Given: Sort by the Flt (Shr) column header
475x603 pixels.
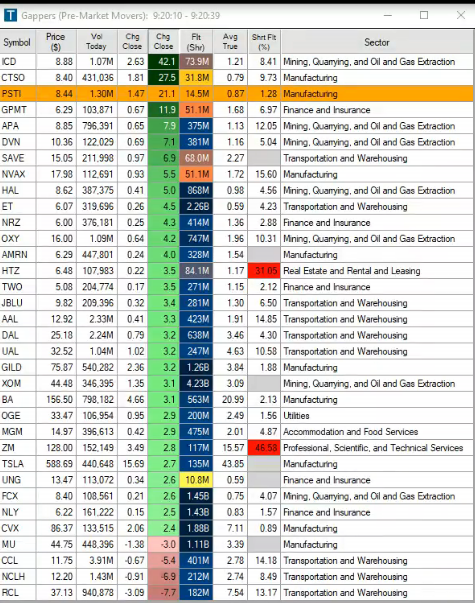Looking at the screenshot, I should 196,42.
